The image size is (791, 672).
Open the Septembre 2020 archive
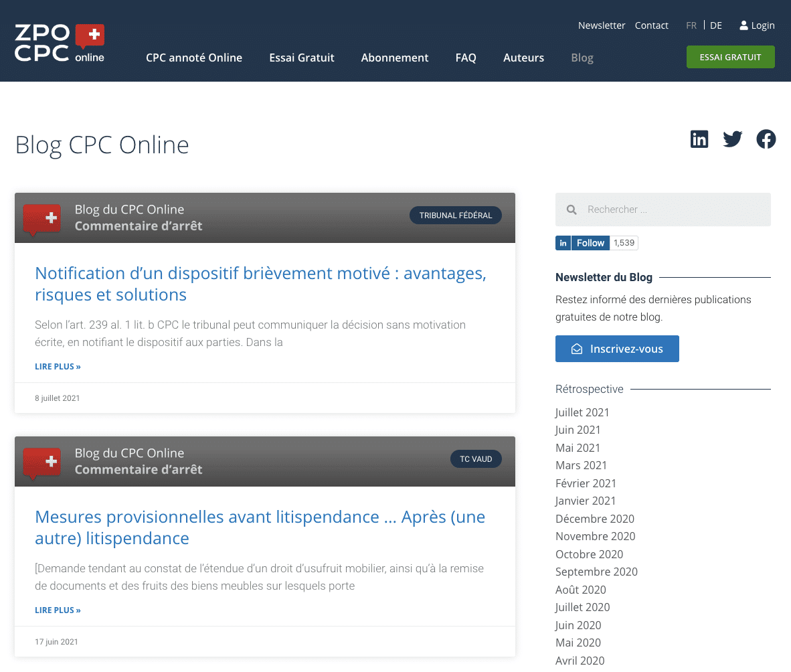pos(596,572)
